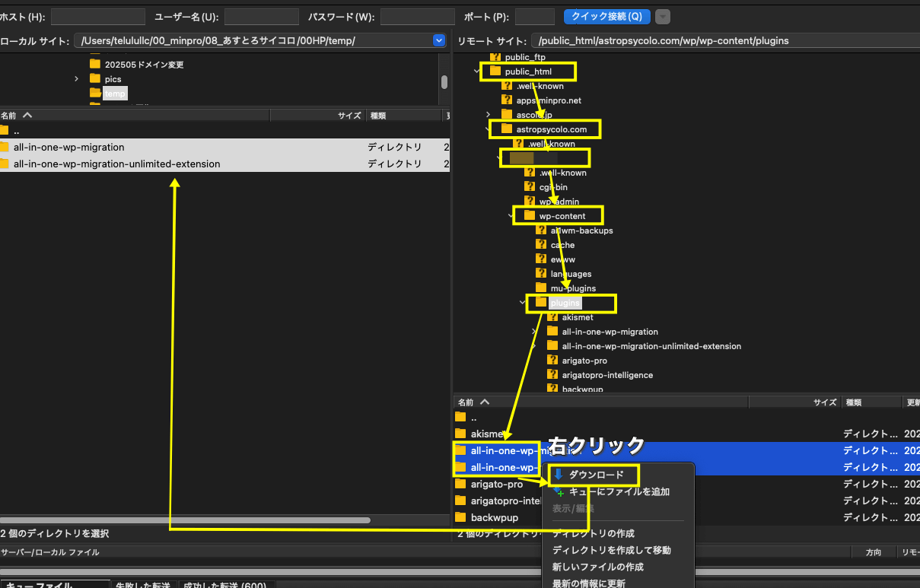Screen dimensions: 920x588
Task: Collapse the public_html remote folder
Action: click(x=477, y=72)
